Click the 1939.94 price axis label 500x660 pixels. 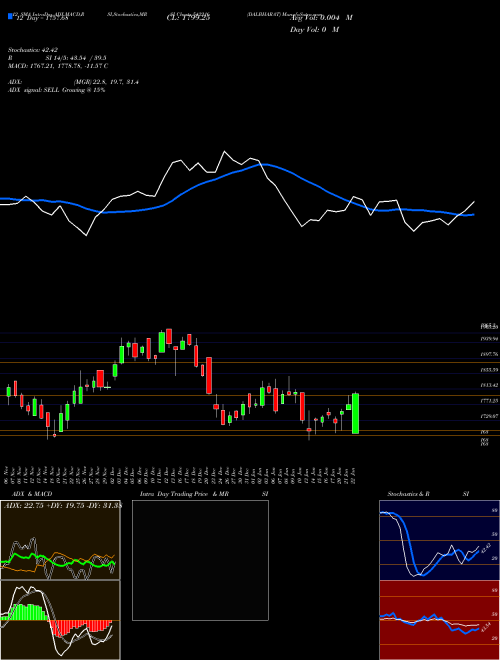click(x=489, y=339)
